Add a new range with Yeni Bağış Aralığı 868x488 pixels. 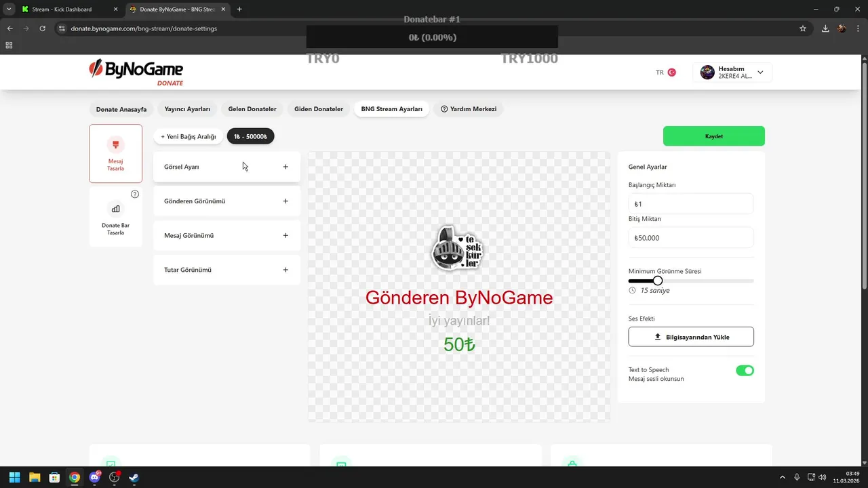tap(188, 136)
